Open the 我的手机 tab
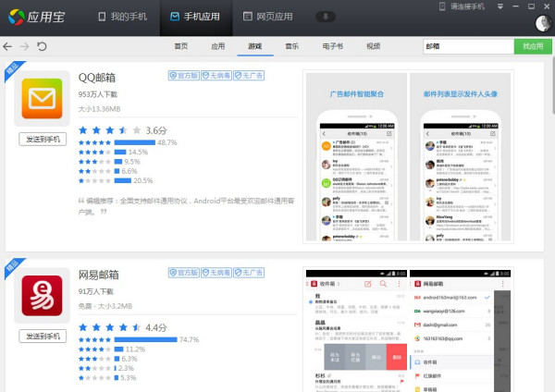555x392 pixels. coord(122,17)
